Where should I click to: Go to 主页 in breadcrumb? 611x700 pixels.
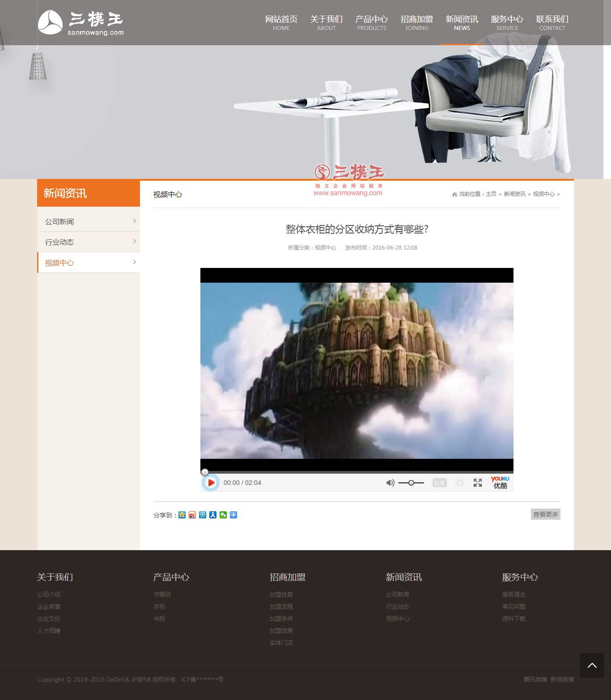(x=491, y=194)
